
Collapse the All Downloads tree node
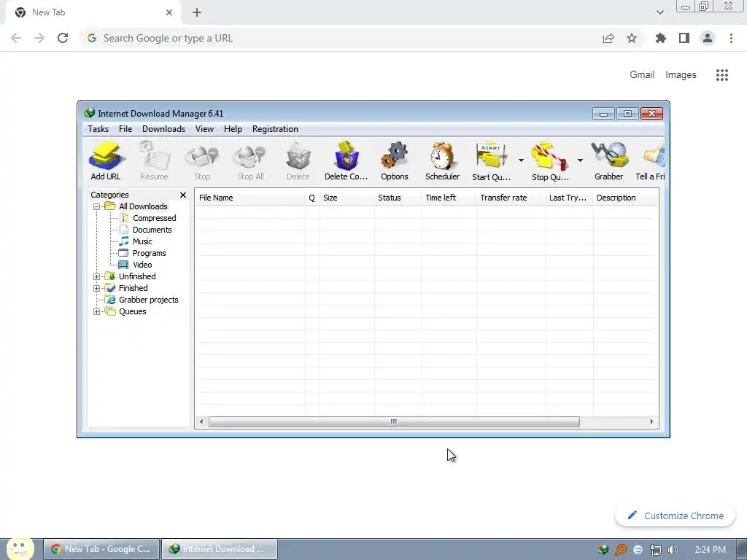click(x=97, y=206)
